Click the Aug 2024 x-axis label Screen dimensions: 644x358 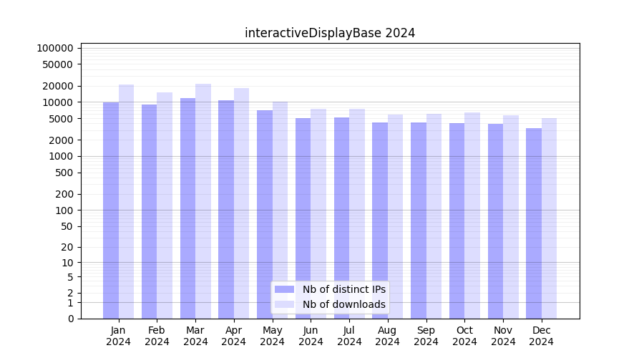(x=387, y=336)
